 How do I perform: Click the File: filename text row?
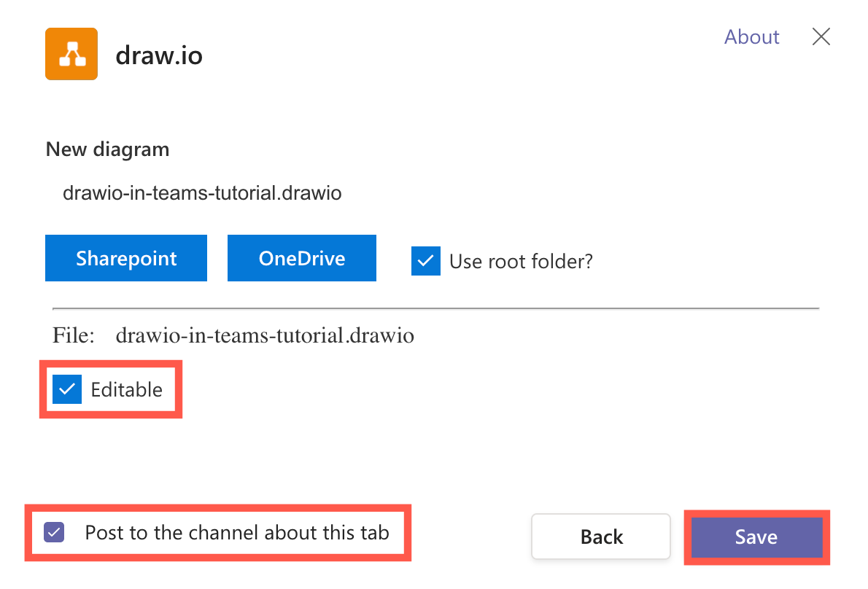233,335
